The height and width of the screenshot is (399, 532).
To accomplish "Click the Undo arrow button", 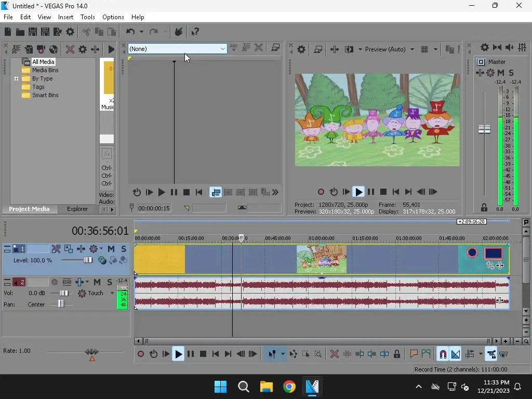I will tap(130, 32).
